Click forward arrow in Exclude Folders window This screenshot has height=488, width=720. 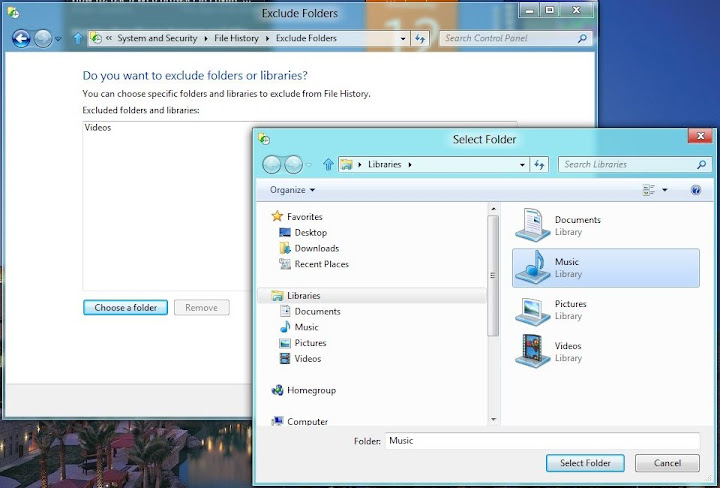point(43,39)
